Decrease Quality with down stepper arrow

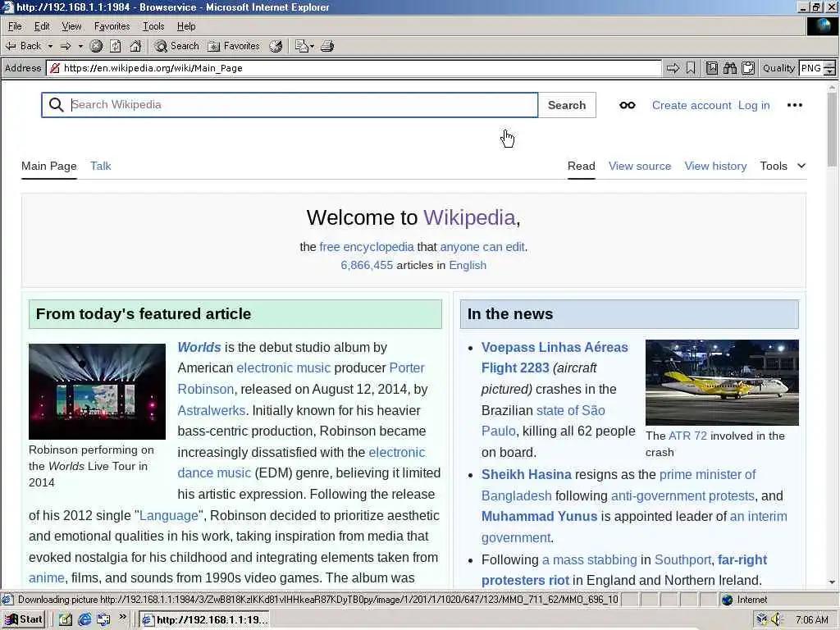830,71
